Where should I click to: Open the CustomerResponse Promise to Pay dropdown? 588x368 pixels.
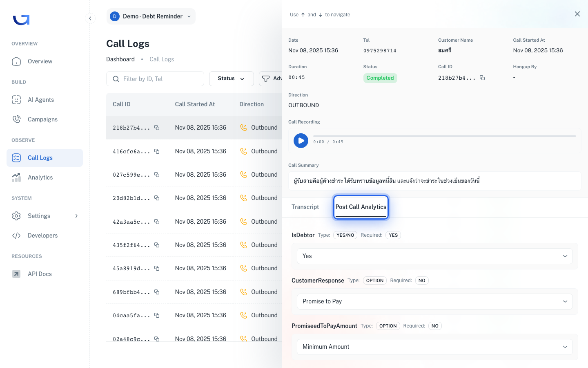(435, 302)
